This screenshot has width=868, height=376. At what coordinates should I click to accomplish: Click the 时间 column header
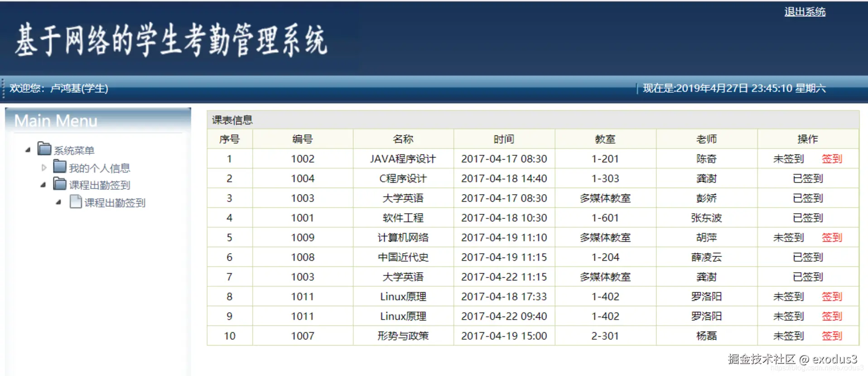coord(504,139)
